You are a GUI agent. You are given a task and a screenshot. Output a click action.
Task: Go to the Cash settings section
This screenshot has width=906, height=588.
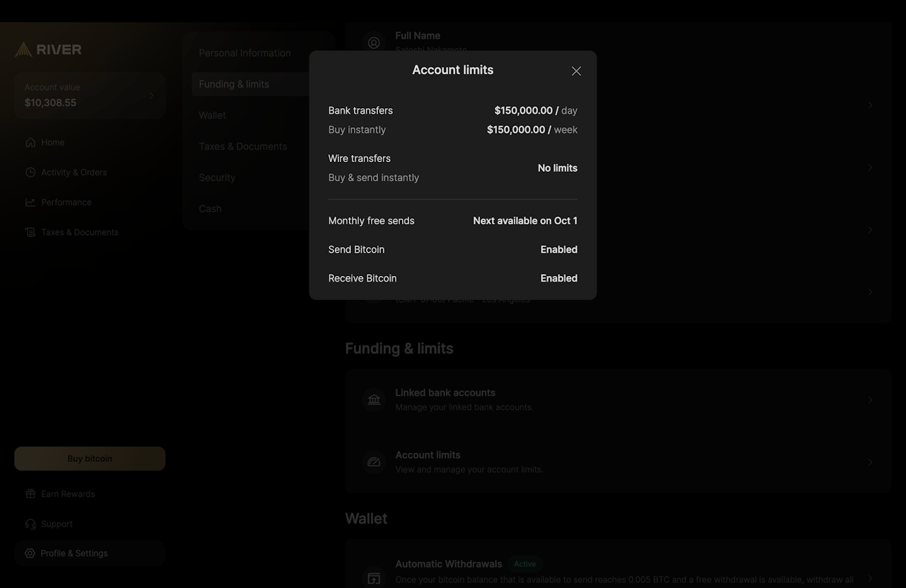coord(210,209)
